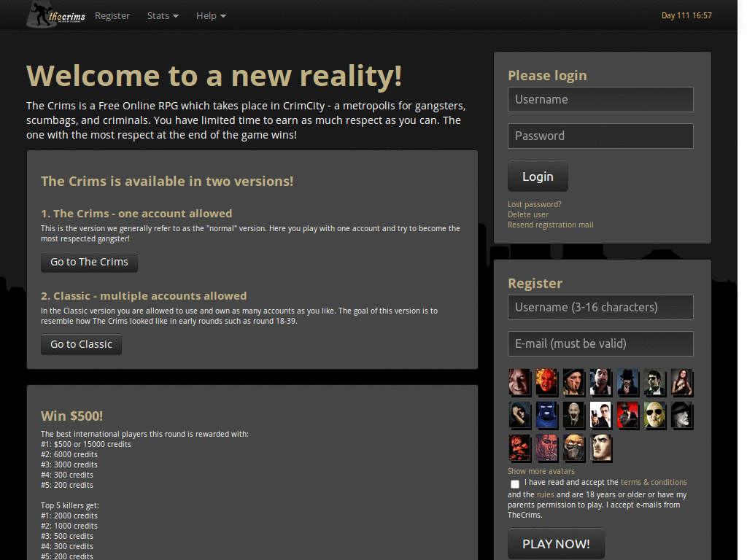
Task: Focus the E-mail (must be valid) field
Action: [x=600, y=344]
